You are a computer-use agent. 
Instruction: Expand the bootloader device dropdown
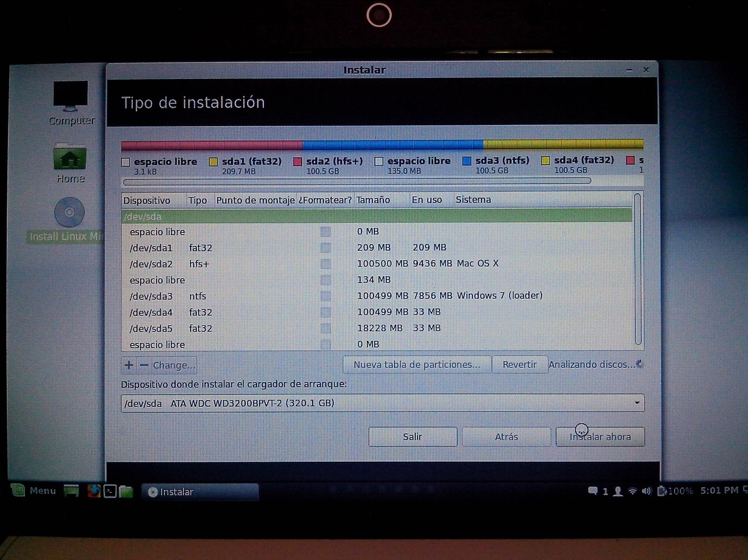(x=637, y=403)
